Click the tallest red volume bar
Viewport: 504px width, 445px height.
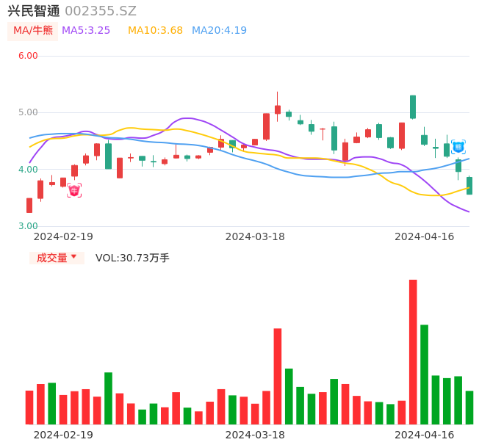pos(413,352)
